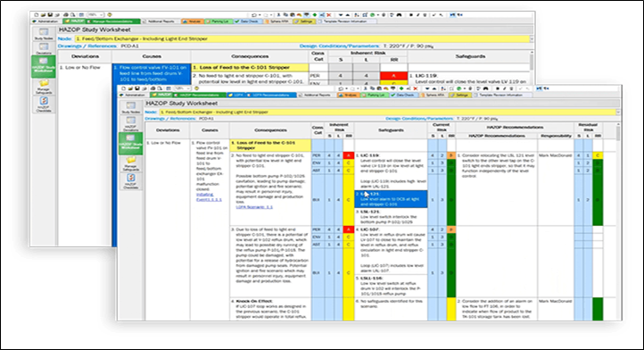644x350 pixels.
Task: Click binoculars find icon in back window toolbar
Action: pyautogui.click(x=399, y=15)
